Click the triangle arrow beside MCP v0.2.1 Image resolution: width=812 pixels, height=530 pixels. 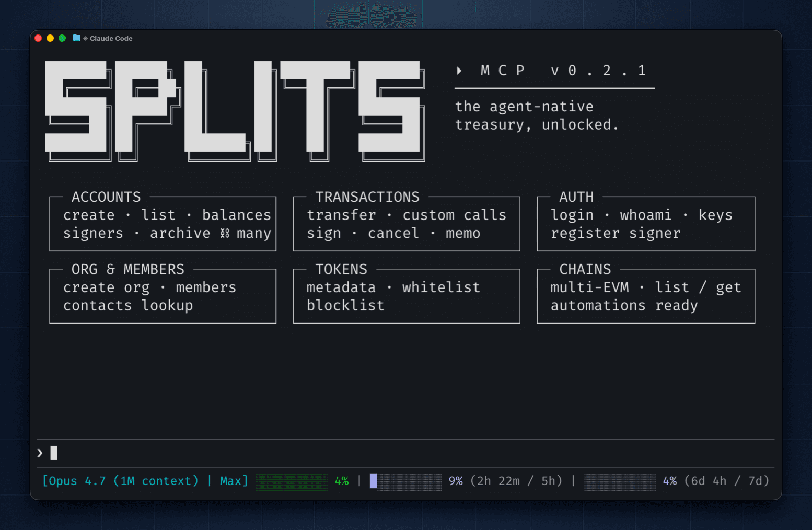click(x=459, y=71)
